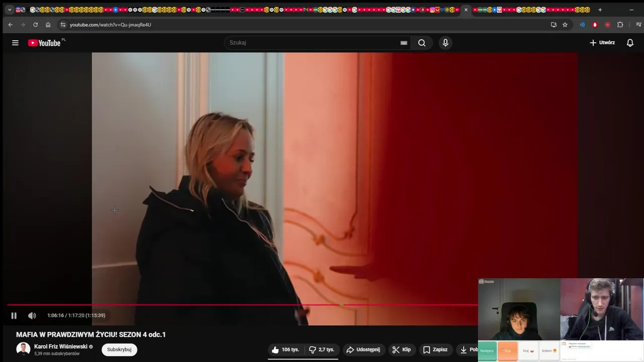Click green Następny button in chat overlay
Viewport: 644px width, 362px height.
click(x=487, y=351)
